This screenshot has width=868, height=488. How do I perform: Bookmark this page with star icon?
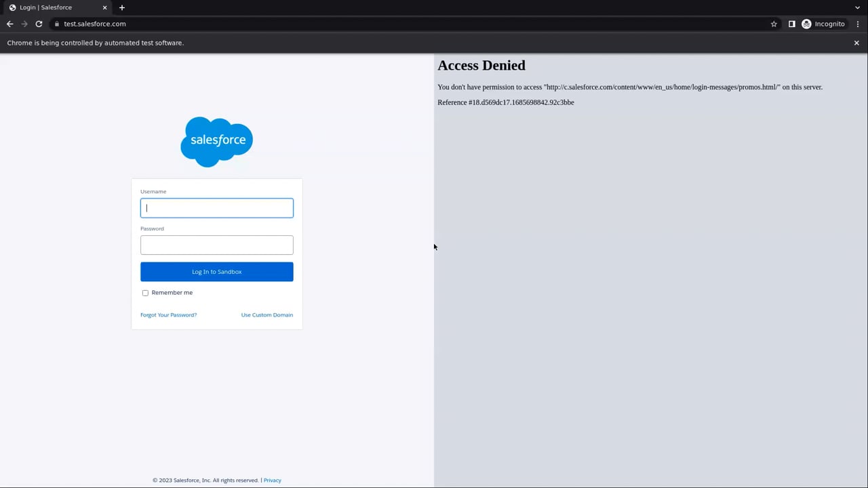click(774, 24)
